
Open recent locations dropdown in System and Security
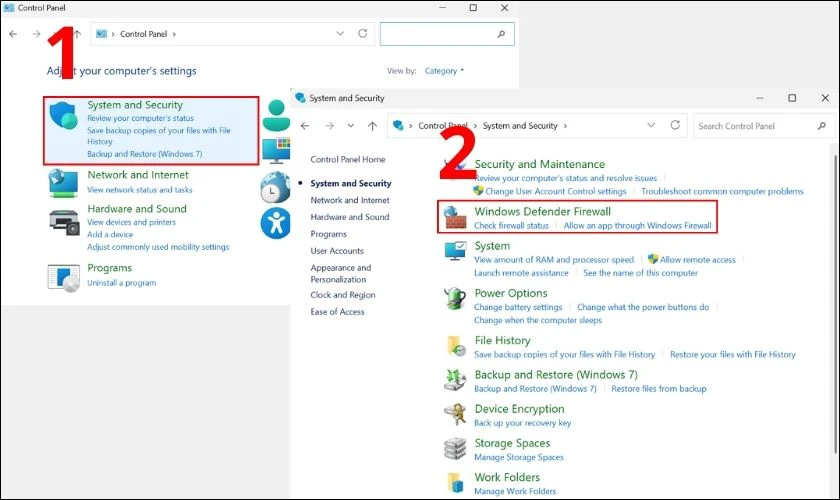coord(350,126)
